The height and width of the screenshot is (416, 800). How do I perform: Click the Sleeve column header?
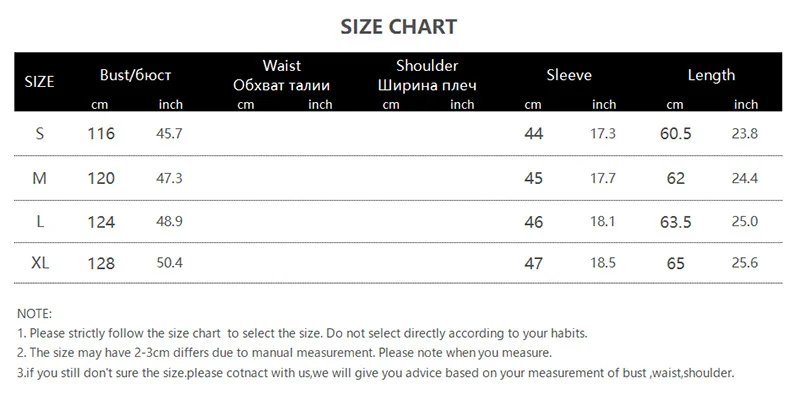point(569,75)
